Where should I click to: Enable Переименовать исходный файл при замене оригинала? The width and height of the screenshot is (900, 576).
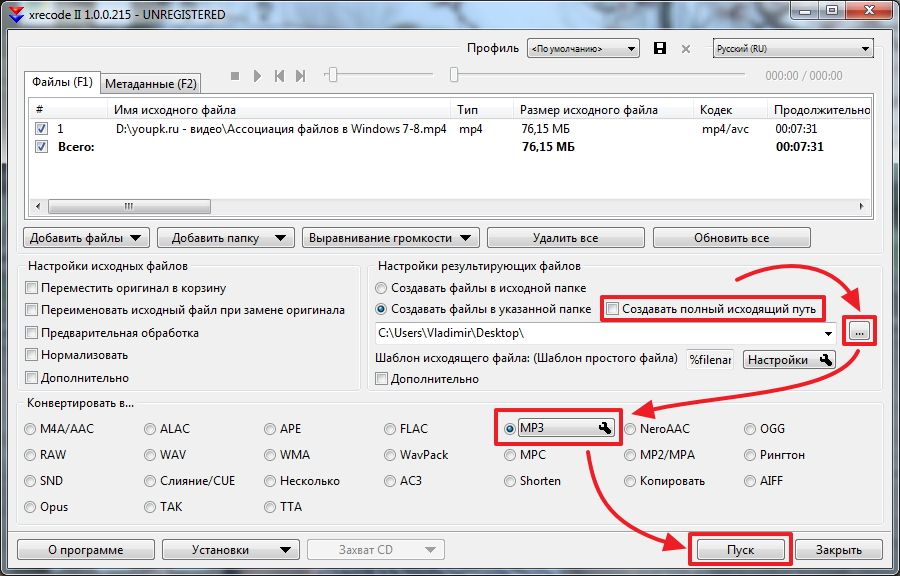point(32,310)
